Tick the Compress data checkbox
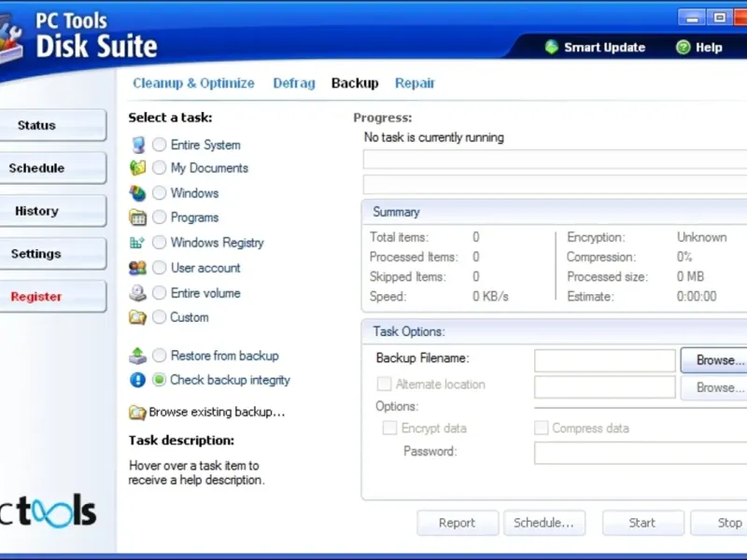Screen dimensions: 747x560 click(541, 427)
